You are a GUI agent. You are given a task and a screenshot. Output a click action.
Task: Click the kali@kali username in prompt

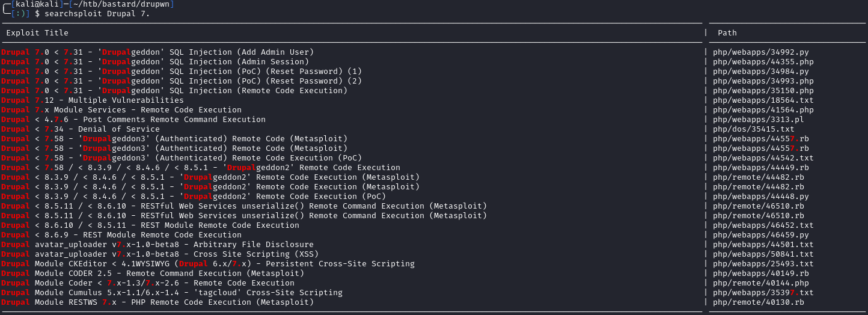[35, 4]
